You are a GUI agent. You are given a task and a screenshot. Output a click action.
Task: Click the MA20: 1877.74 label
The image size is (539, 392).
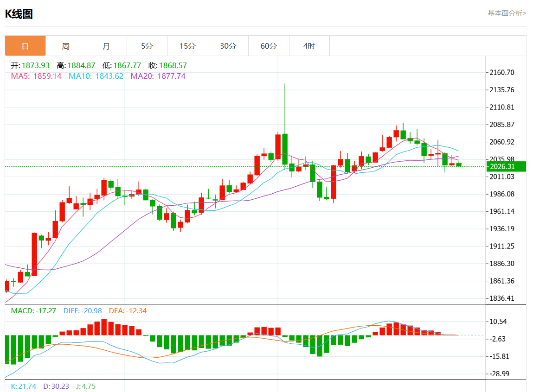[x=158, y=76]
